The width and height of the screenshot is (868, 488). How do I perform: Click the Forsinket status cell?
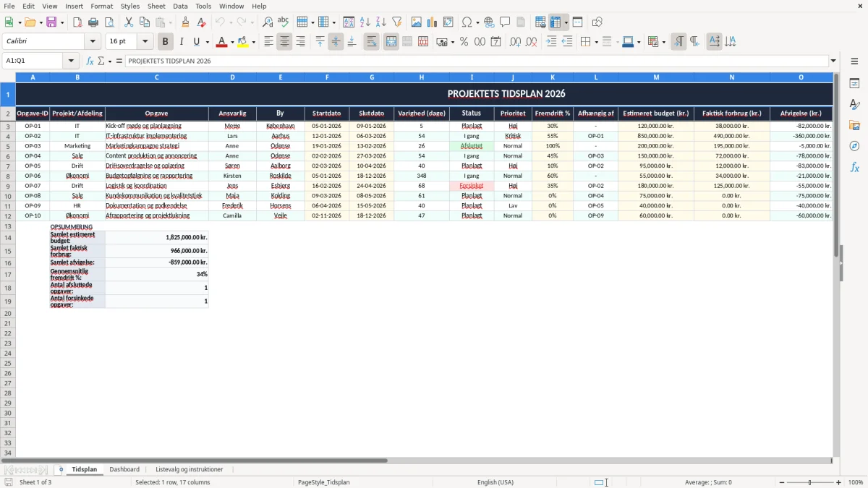tap(472, 186)
